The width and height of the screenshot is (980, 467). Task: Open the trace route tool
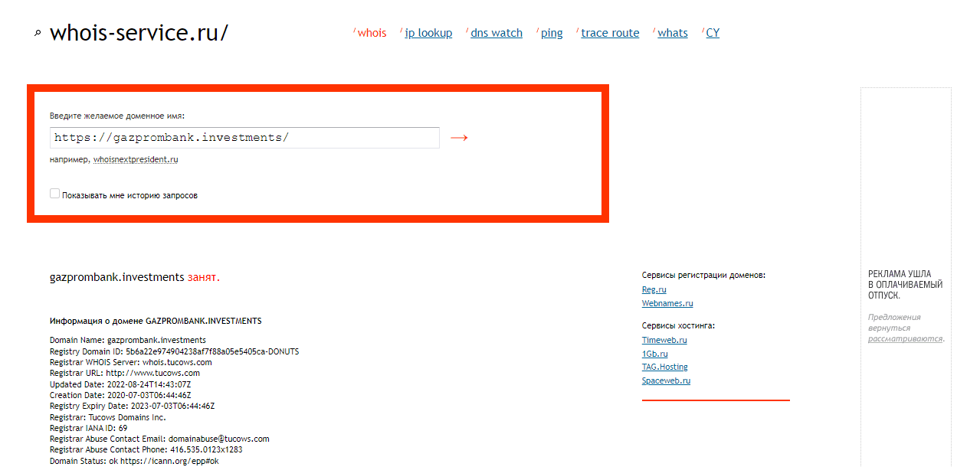tap(610, 33)
